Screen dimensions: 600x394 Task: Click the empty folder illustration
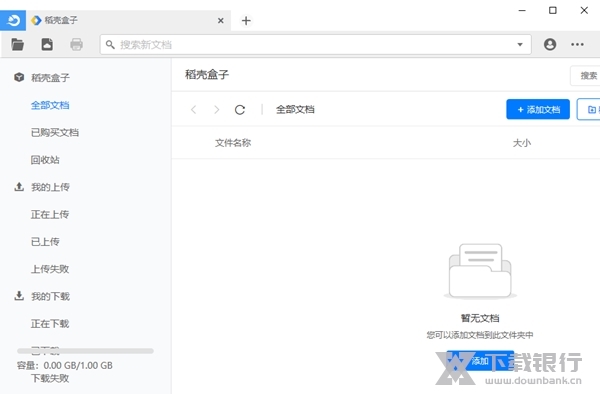pyautogui.click(x=480, y=271)
